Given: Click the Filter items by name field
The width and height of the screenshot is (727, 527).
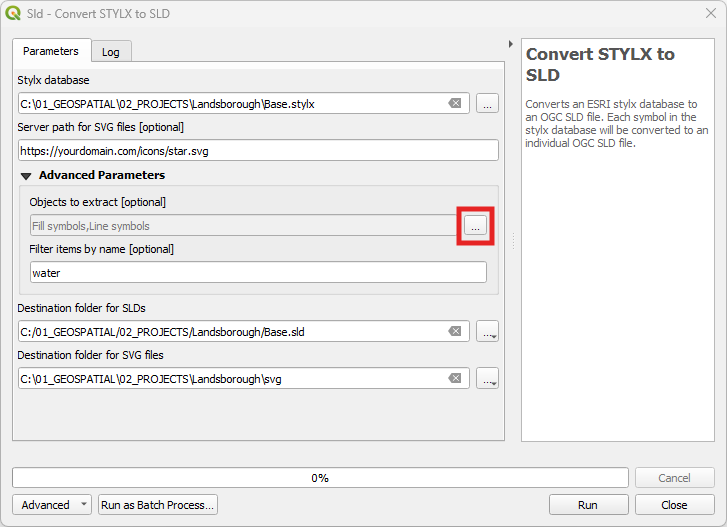Looking at the screenshot, I should point(258,273).
